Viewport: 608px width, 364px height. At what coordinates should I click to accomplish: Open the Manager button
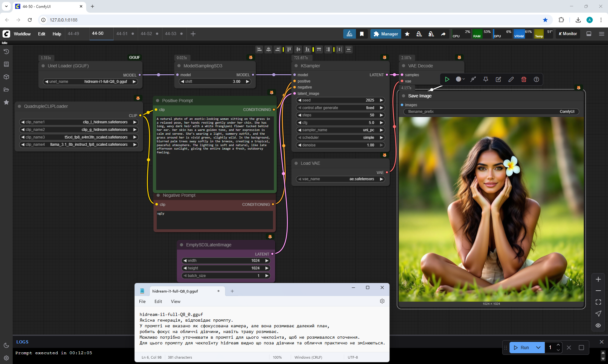(x=386, y=34)
